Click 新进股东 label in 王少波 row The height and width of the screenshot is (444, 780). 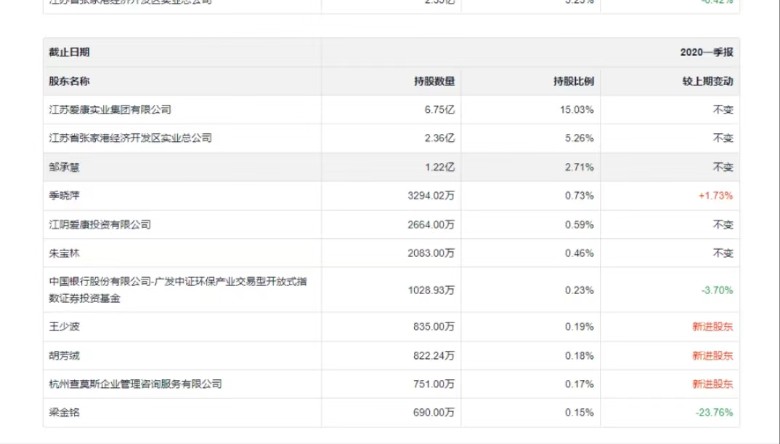pos(713,326)
